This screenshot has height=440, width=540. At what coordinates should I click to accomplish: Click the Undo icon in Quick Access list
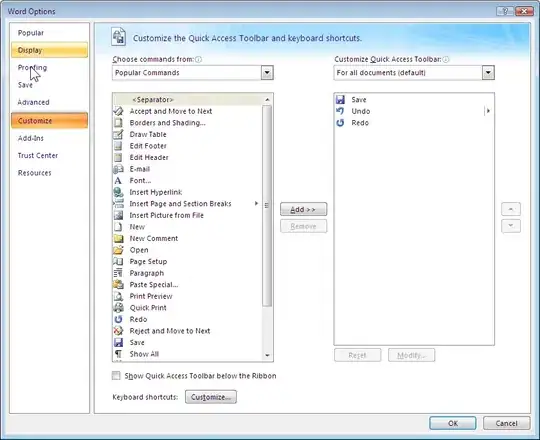(340, 111)
